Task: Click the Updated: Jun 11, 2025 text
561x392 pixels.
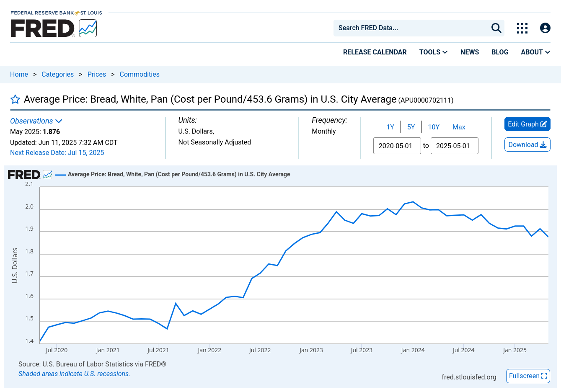Action: point(64,142)
